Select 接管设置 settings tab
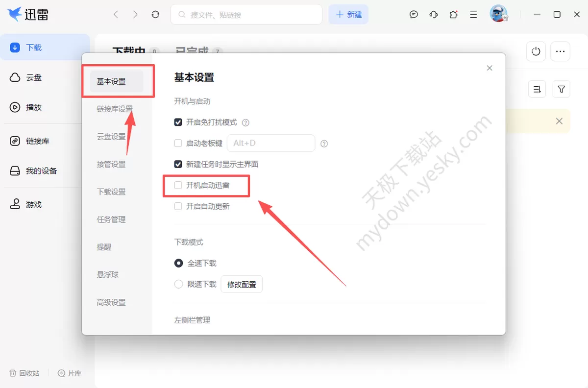The image size is (588, 388). (x=111, y=164)
